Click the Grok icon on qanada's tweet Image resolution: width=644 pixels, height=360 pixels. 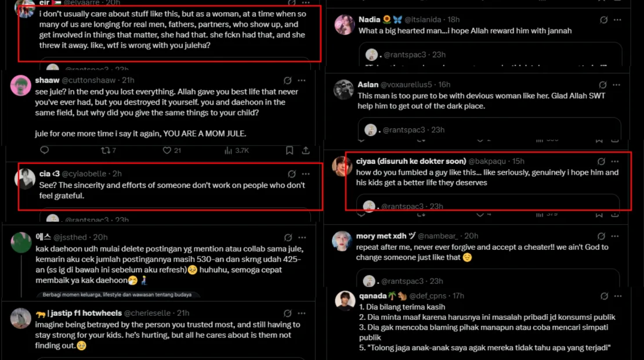coord(603,296)
